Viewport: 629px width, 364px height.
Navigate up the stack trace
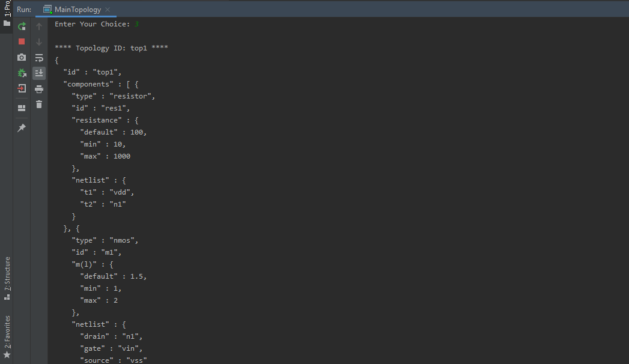(39, 26)
